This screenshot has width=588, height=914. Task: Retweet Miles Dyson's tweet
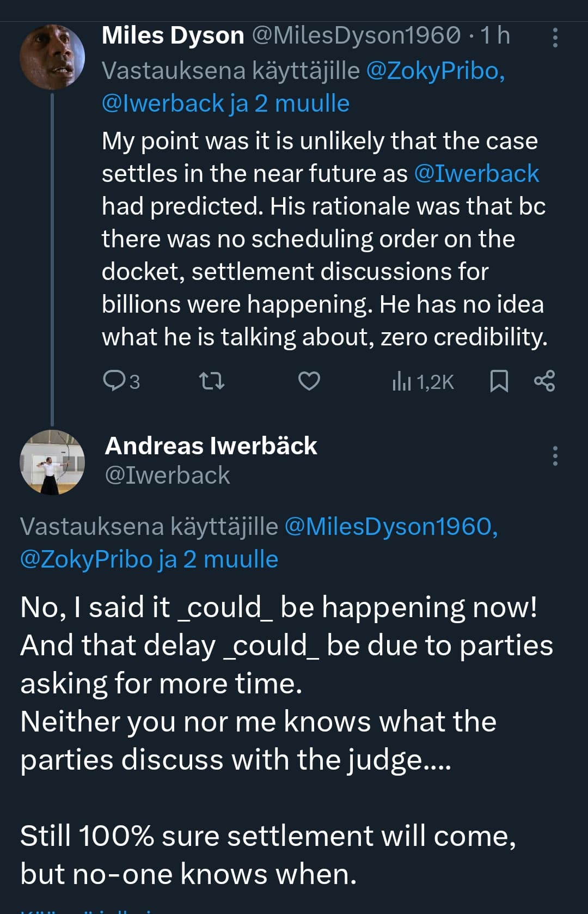pos(212,381)
